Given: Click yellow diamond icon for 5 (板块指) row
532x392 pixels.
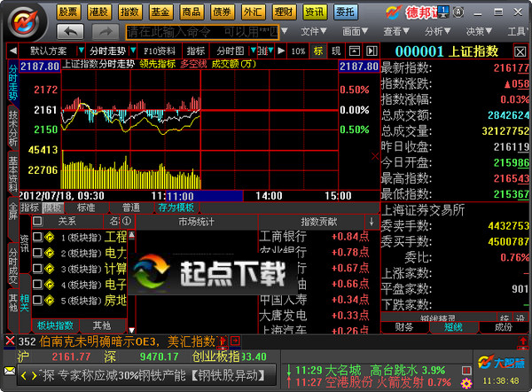Looking at the screenshot, I should (x=50, y=301).
